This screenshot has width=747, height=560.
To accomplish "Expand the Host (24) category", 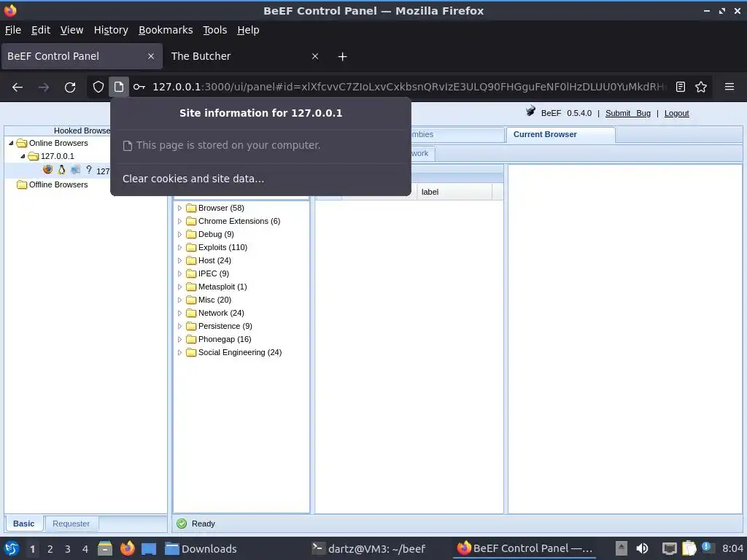I will click(x=179, y=260).
